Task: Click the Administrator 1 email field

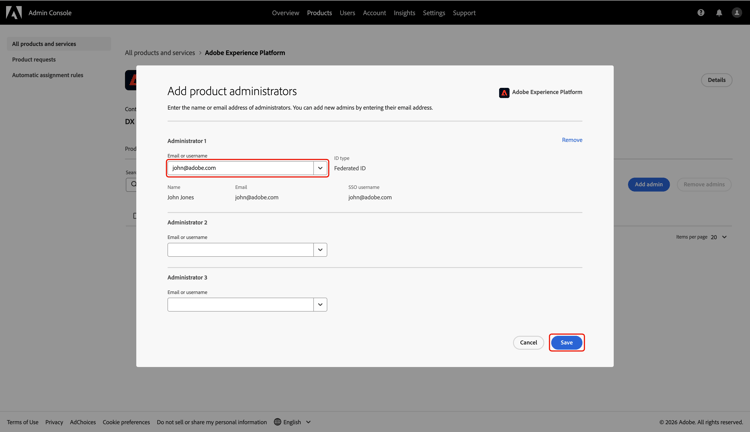Action: pyautogui.click(x=240, y=168)
